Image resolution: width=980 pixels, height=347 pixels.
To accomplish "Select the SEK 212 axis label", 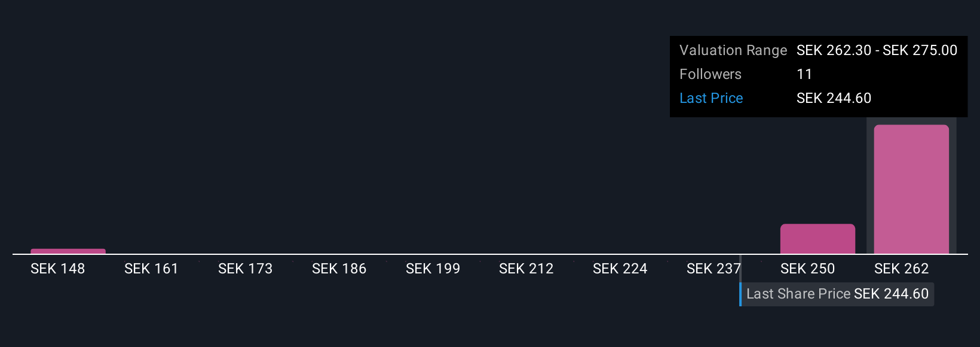I will click(526, 269).
